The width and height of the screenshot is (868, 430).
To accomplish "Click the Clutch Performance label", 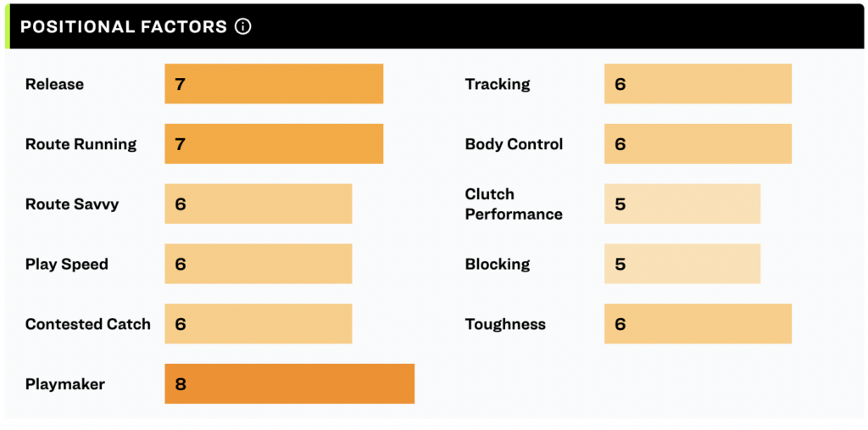I will [514, 204].
